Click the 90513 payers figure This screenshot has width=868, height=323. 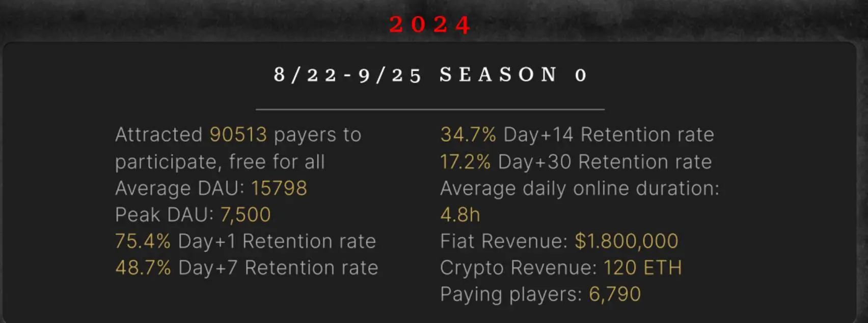[238, 134]
